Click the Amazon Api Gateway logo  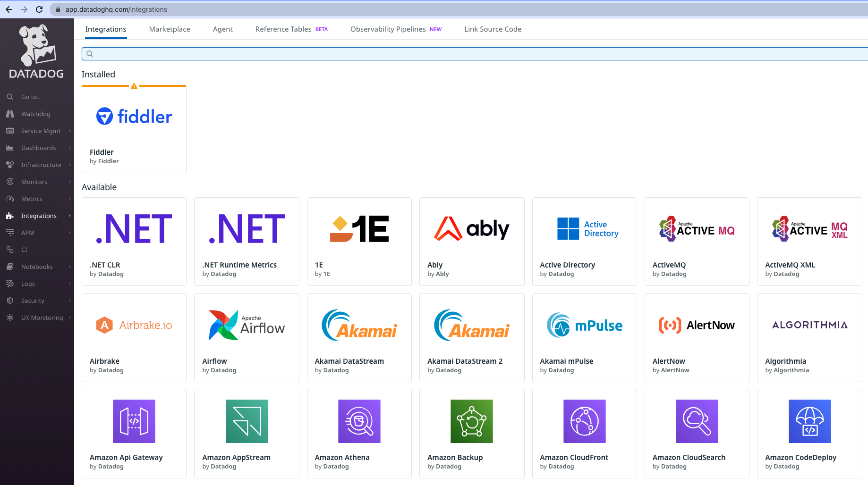134,421
